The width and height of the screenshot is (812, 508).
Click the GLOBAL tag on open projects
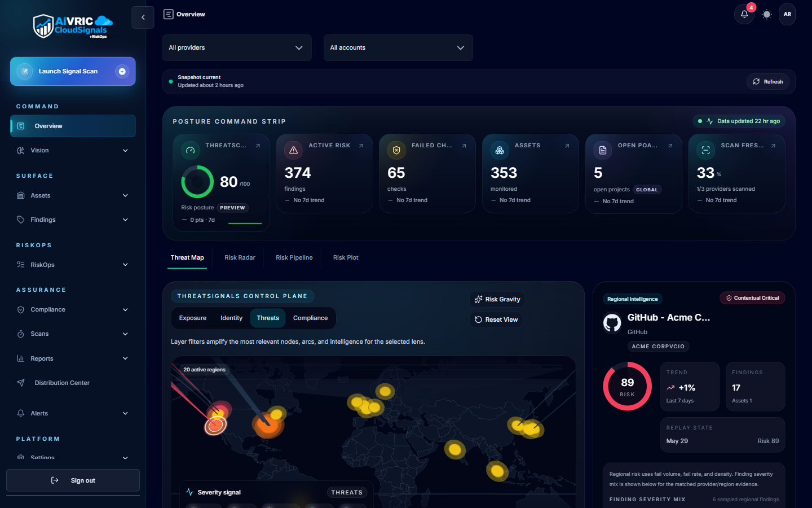[647, 190]
